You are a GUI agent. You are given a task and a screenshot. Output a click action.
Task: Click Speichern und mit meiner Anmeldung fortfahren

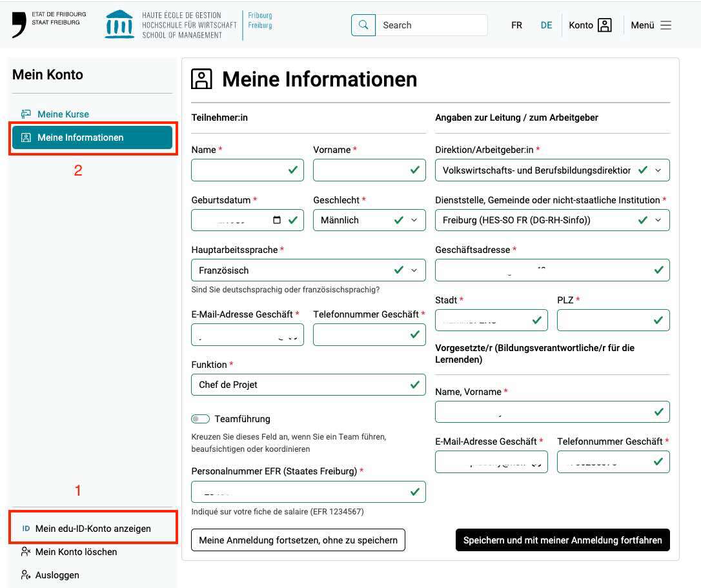[x=562, y=540]
